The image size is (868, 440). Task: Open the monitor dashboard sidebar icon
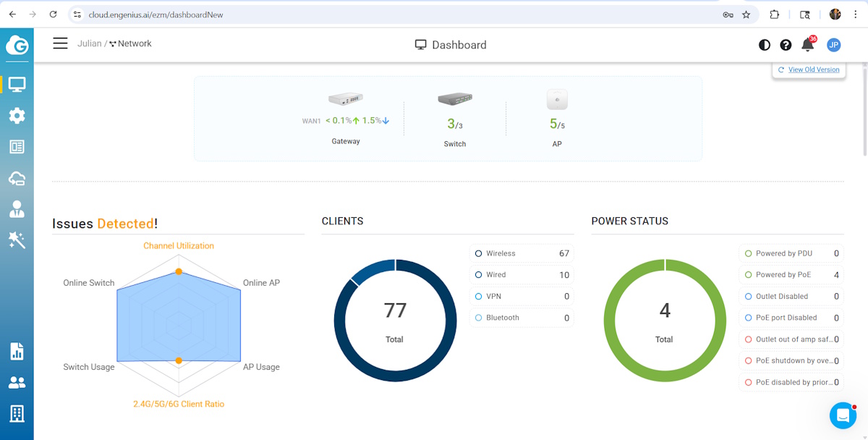(x=17, y=85)
